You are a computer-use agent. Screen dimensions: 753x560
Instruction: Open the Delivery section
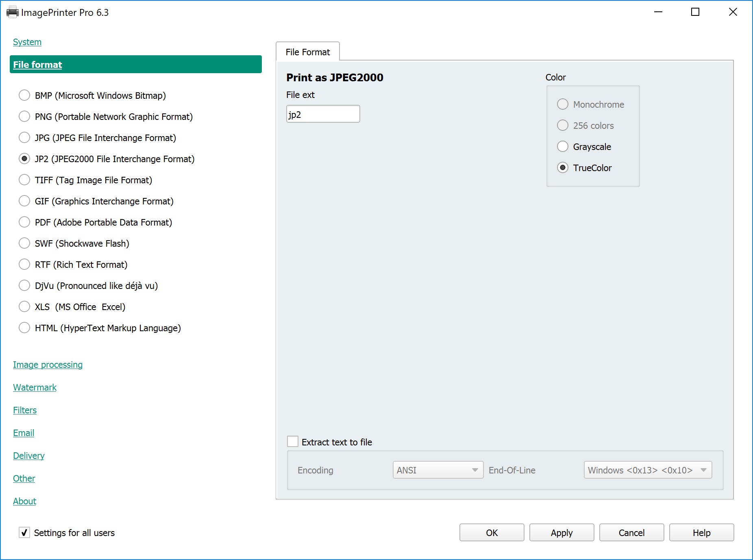[x=28, y=456]
